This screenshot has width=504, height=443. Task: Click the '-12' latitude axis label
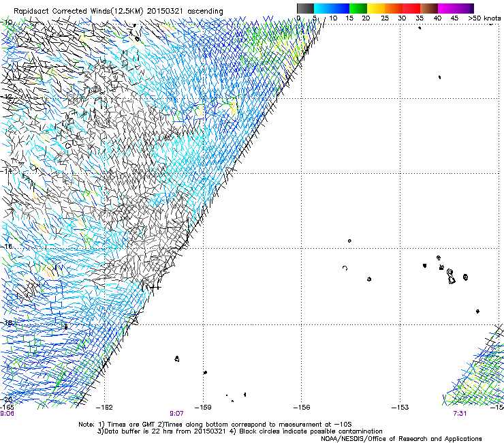[x=7, y=97]
